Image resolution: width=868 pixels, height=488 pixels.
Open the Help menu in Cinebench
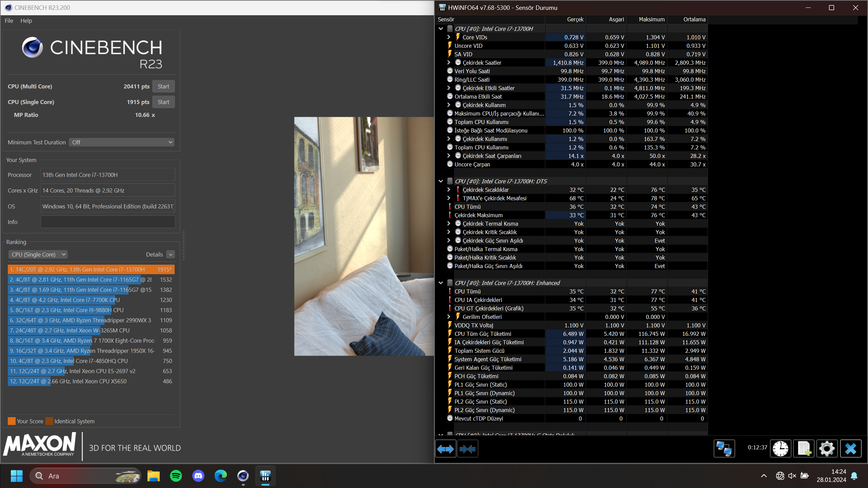click(x=26, y=21)
